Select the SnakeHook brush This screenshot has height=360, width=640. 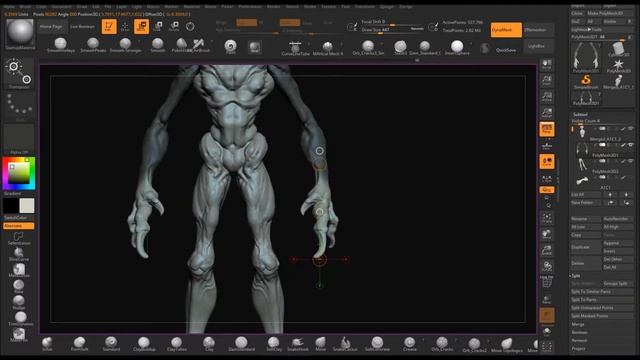[x=298, y=344]
